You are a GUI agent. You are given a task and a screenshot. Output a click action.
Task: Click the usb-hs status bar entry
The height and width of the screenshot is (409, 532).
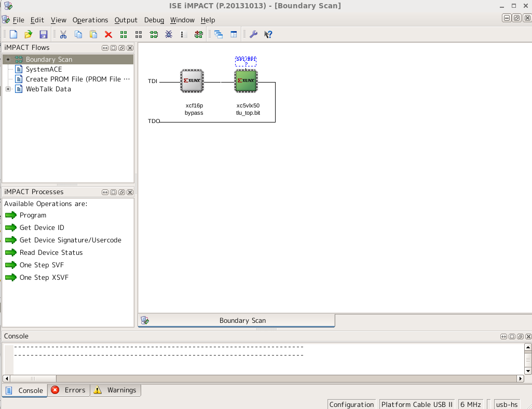(507, 404)
